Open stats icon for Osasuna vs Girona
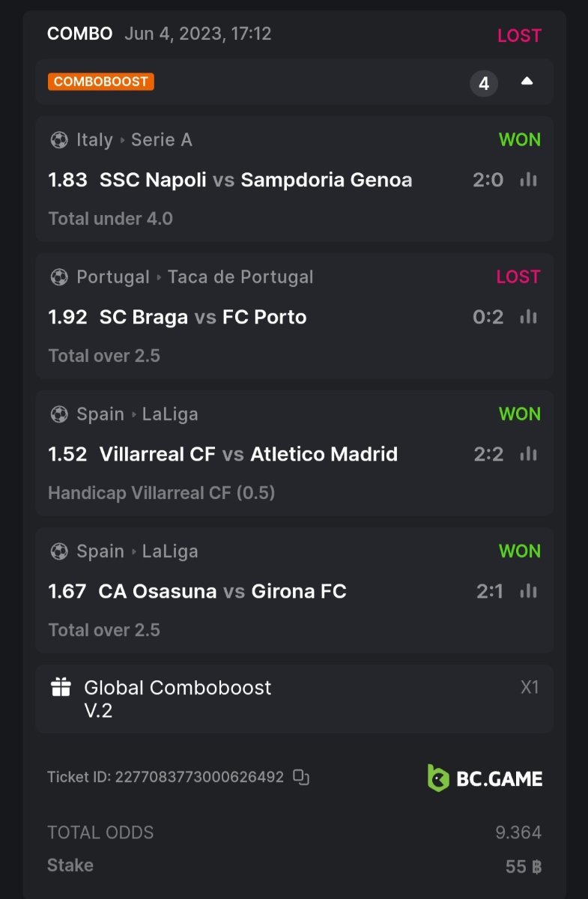The height and width of the screenshot is (899, 588). pyautogui.click(x=529, y=591)
